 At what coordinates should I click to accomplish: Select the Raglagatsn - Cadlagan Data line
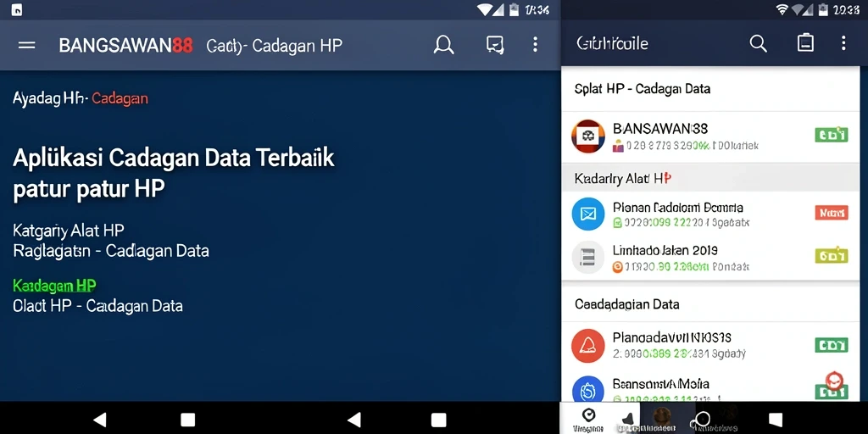[x=111, y=251]
